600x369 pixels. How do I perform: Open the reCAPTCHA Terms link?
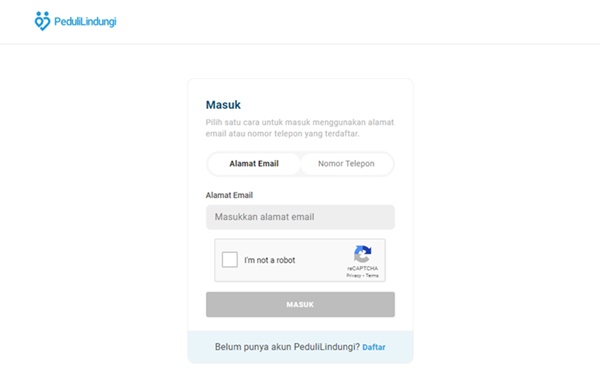pos(372,276)
